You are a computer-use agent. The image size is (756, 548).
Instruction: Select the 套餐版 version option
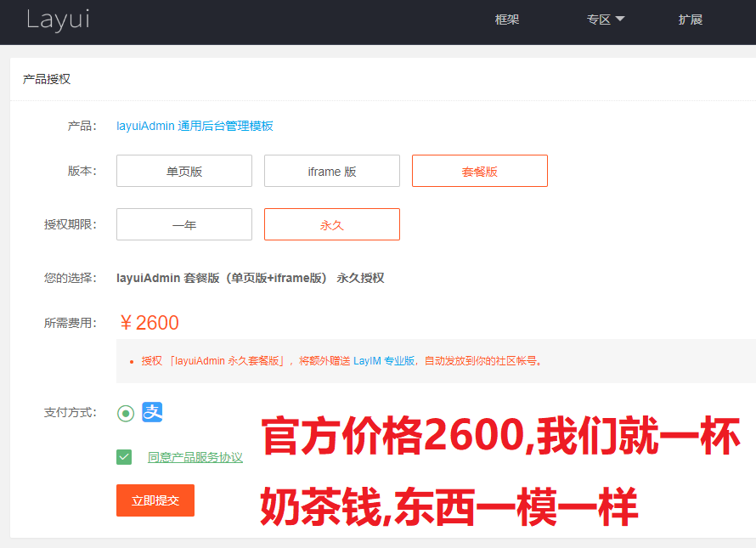479,170
